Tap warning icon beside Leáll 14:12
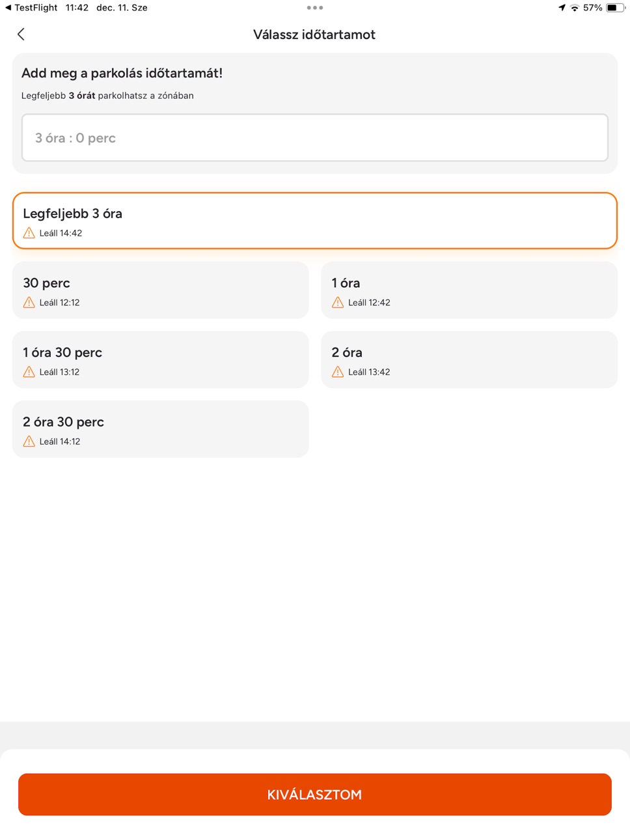The height and width of the screenshot is (840, 630). 29,441
